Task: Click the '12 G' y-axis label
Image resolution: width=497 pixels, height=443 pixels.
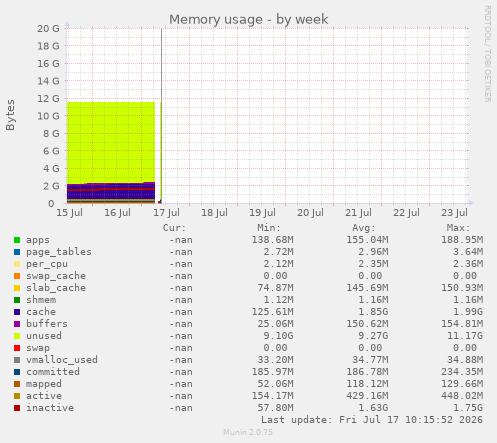Action: [48, 99]
